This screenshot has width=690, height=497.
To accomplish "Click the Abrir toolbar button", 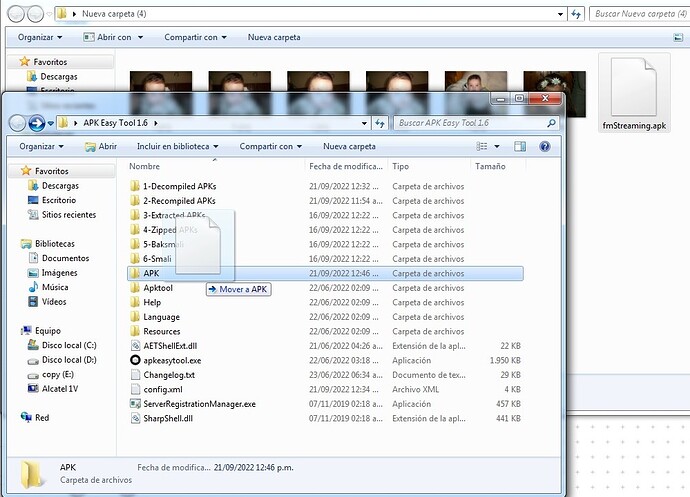I will tap(101, 146).
